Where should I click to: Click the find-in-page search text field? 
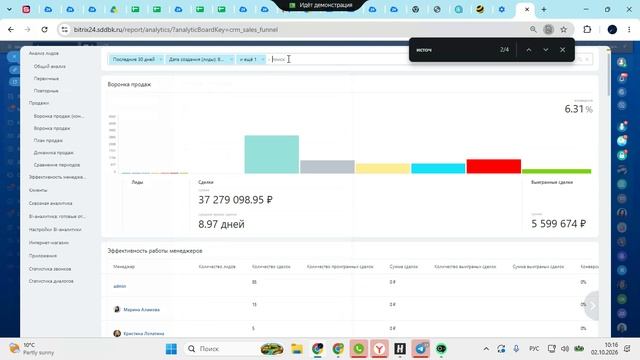453,50
